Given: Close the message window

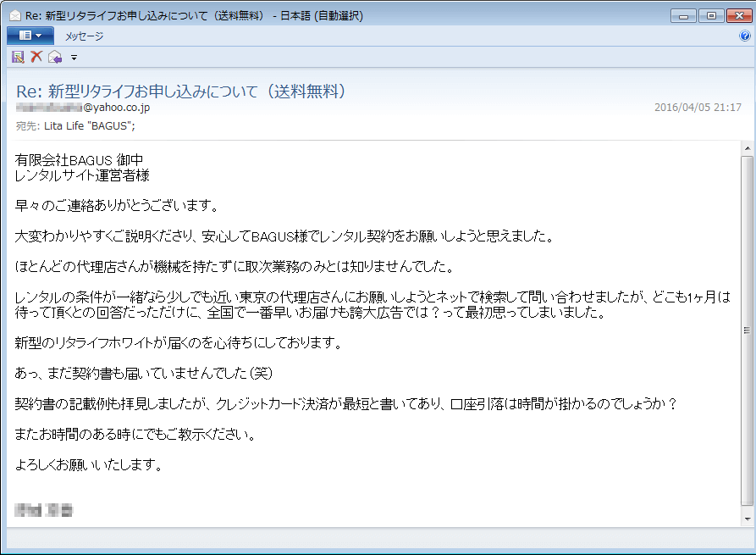Looking at the screenshot, I should point(738,16).
